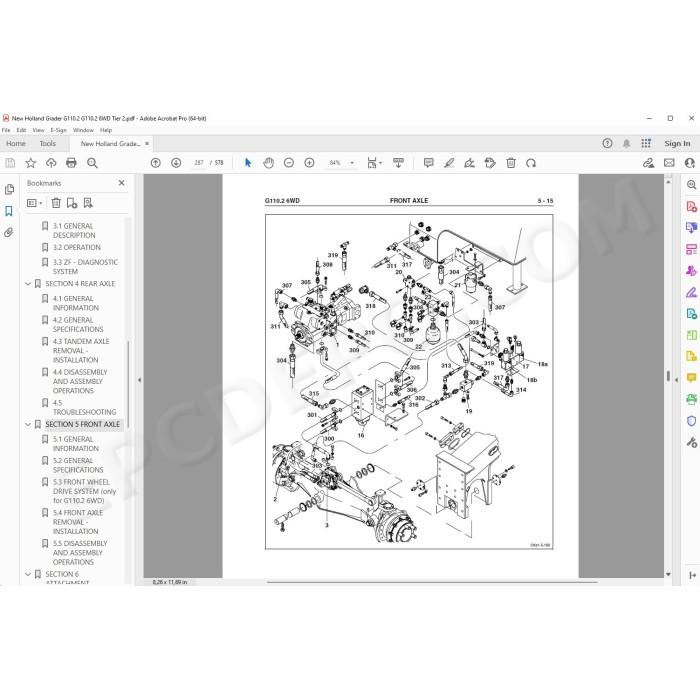700x700 pixels.
Task: Add file to starred with star icon
Action: tap(30, 163)
